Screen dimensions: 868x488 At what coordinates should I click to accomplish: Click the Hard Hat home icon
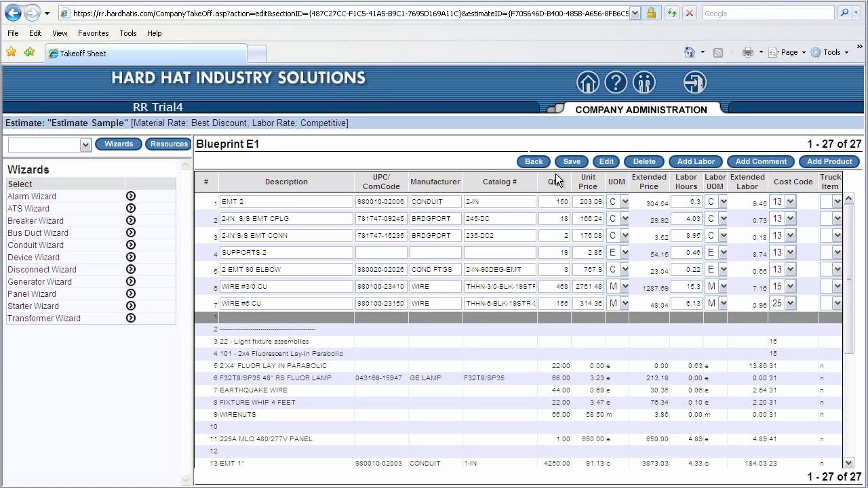click(x=588, y=83)
